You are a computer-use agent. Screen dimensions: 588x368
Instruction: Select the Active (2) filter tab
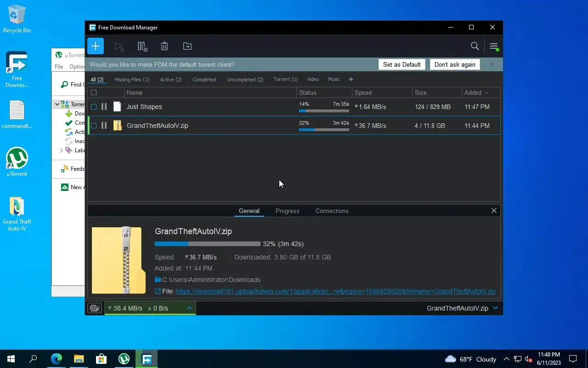coord(171,80)
